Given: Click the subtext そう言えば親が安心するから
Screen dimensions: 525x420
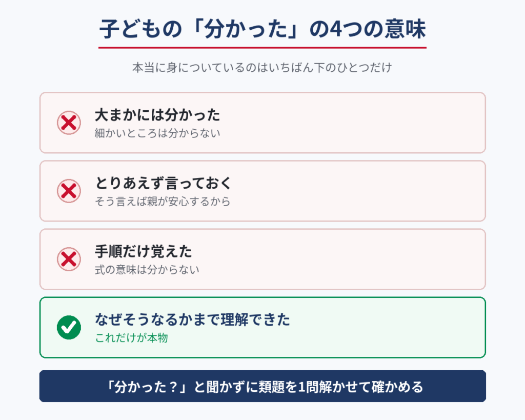Looking at the screenshot, I should pos(163,202).
